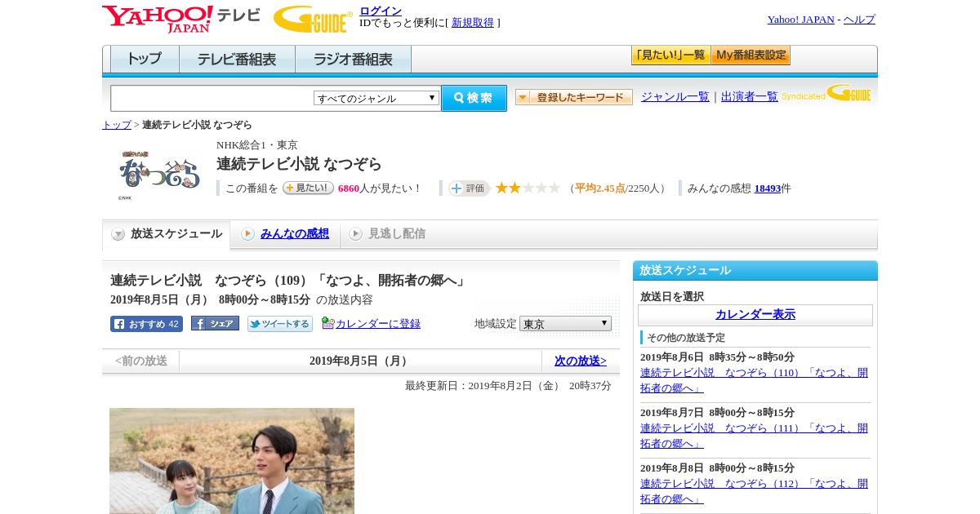The width and height of the screenshot is (980, 514).
Task: Click the star rating display
Action: click(x=528, y=188)
